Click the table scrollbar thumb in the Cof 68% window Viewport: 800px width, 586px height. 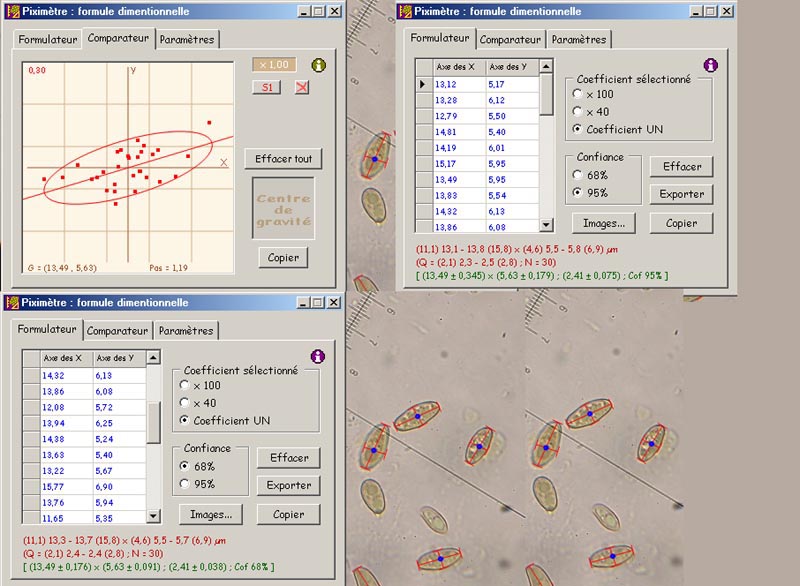(x=153, y=422)
